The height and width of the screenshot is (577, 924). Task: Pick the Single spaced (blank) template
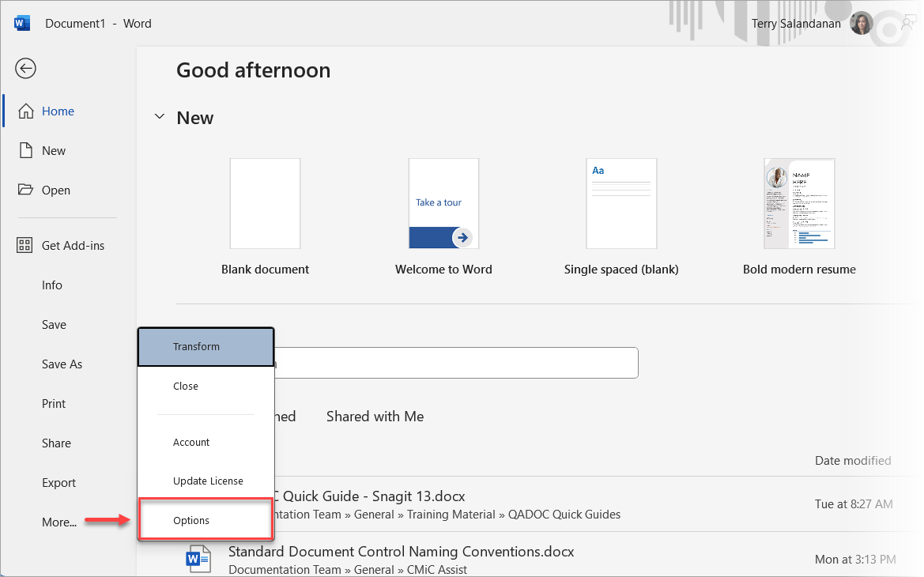point(622,203)
